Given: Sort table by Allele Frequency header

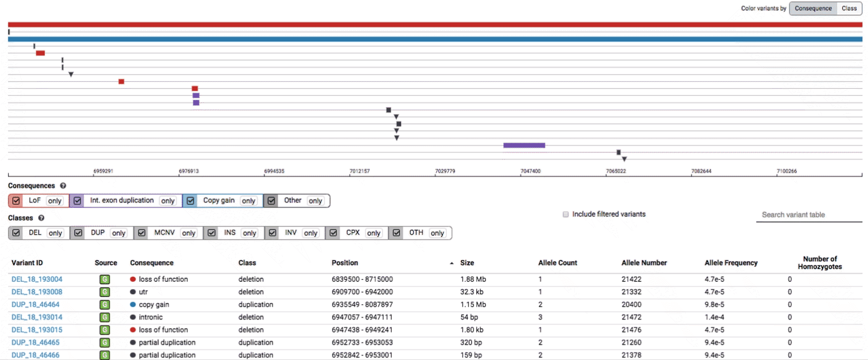Looking at the screenshot, I should pyautogui.click(x=731, y=263).
